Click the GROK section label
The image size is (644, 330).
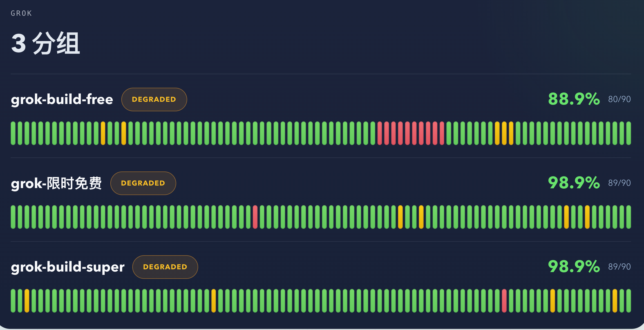(x=21, y=13)
